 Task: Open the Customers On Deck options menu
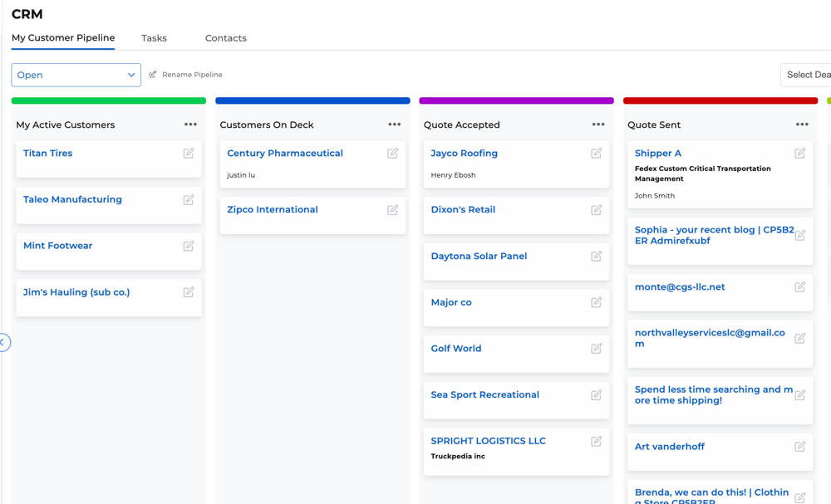394,124
